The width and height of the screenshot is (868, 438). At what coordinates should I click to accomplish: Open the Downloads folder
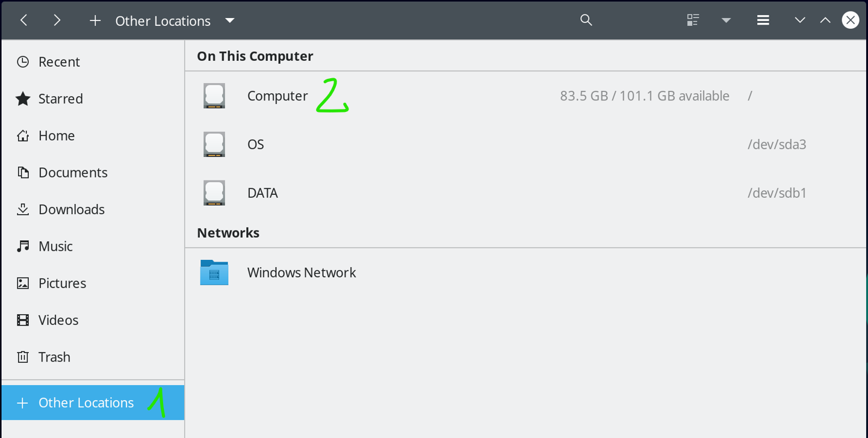(71, 209)
